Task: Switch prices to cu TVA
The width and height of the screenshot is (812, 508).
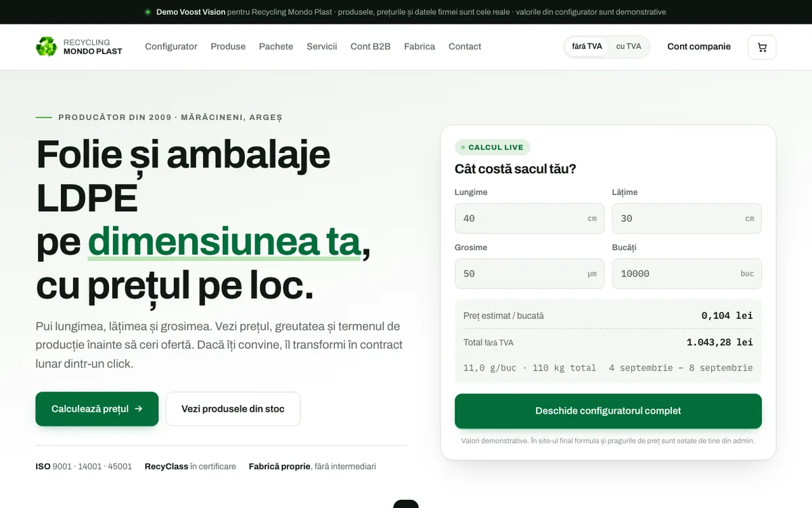Action: click(629, 47)
